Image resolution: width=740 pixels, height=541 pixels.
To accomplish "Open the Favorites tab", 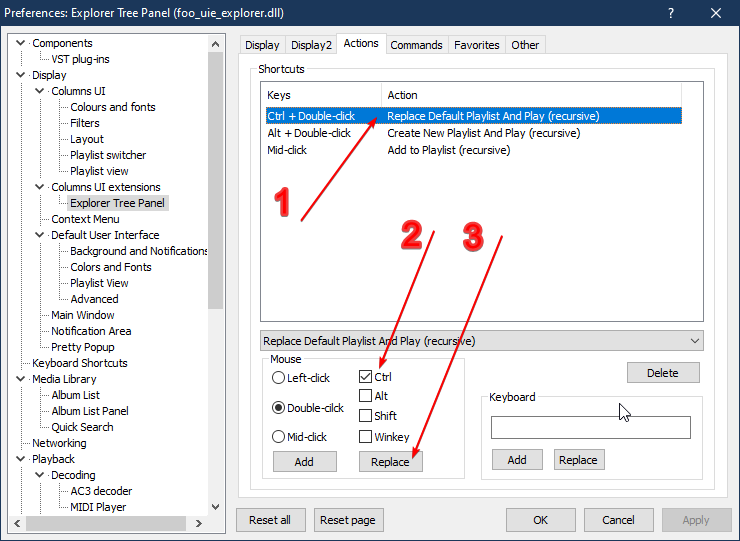I will [476, 45].
